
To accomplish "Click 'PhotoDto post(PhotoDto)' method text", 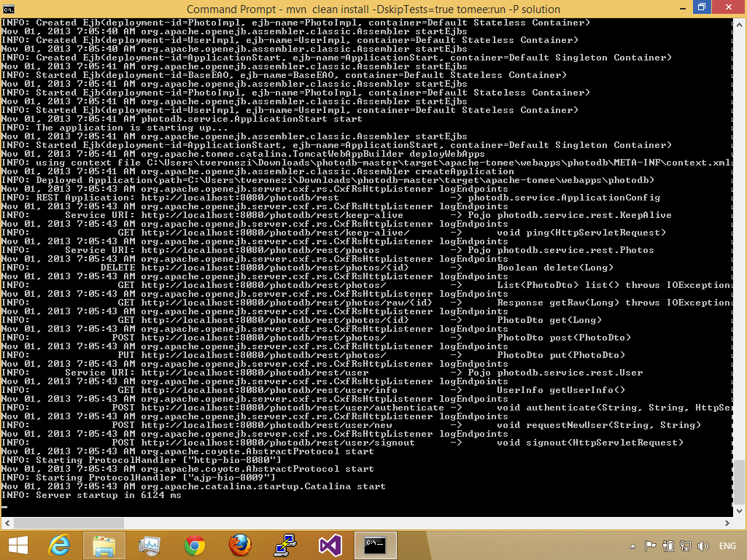I will coord(564,338).
